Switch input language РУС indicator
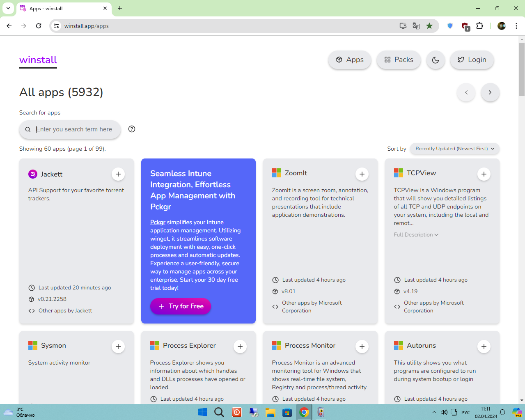 tap(466, 413)
